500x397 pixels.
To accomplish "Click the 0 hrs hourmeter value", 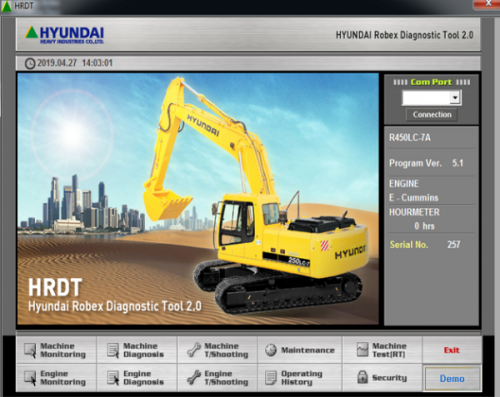I will coord(424,226).
